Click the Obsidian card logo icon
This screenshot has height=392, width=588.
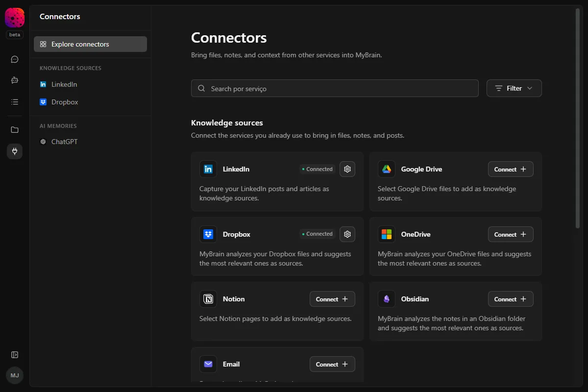[387, 299]
